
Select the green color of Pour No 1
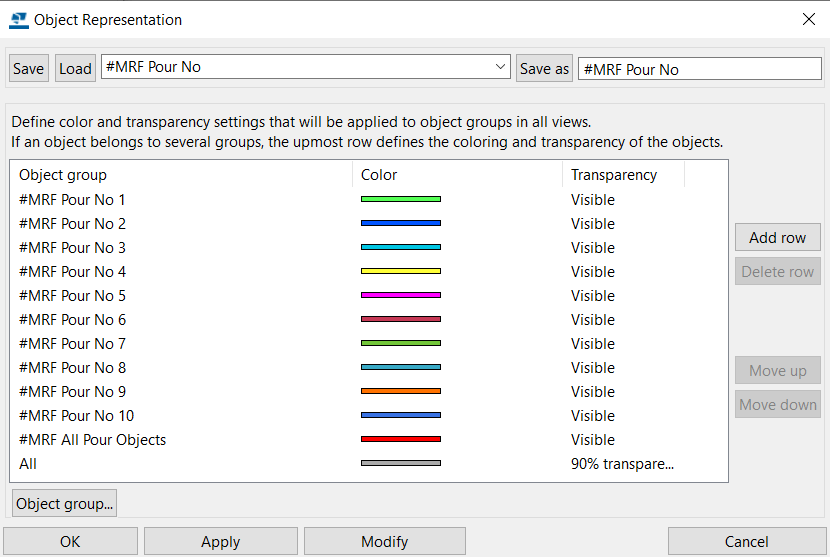pos(401,199)
